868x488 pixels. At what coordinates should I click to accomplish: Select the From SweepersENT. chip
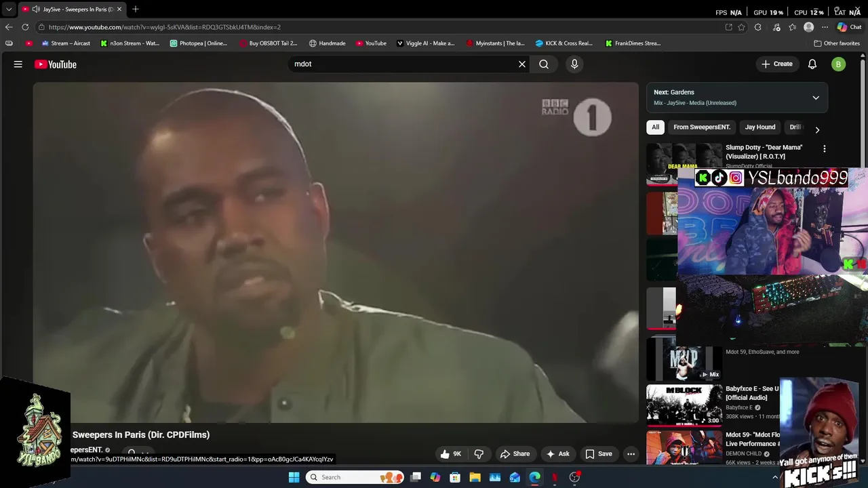click(702, 127)
